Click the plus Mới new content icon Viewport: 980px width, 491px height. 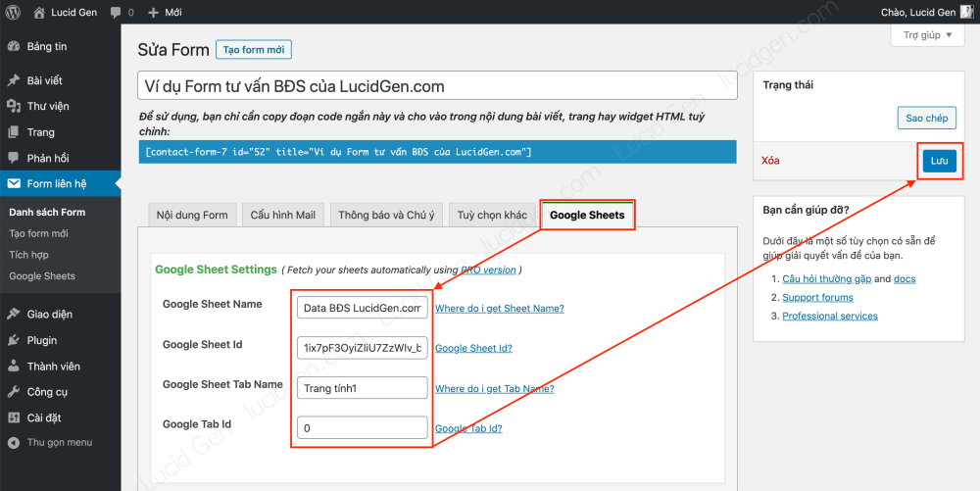153,13
